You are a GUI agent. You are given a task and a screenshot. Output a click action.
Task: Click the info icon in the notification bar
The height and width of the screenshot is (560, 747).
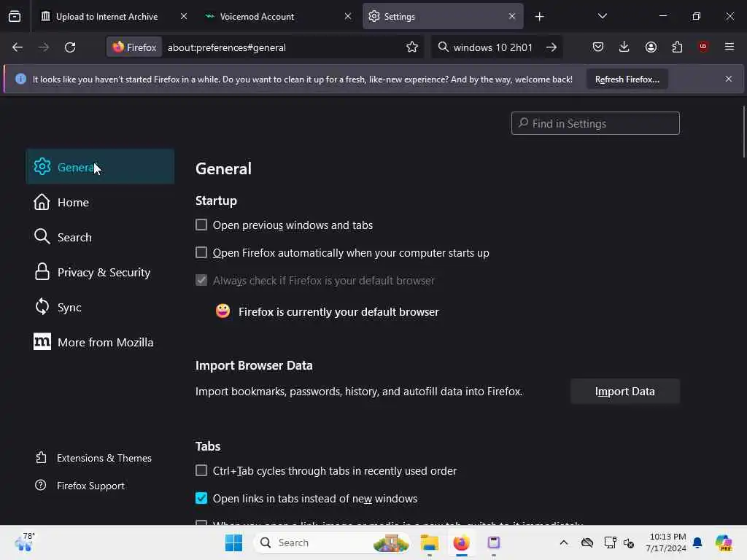tap(20, 79)
